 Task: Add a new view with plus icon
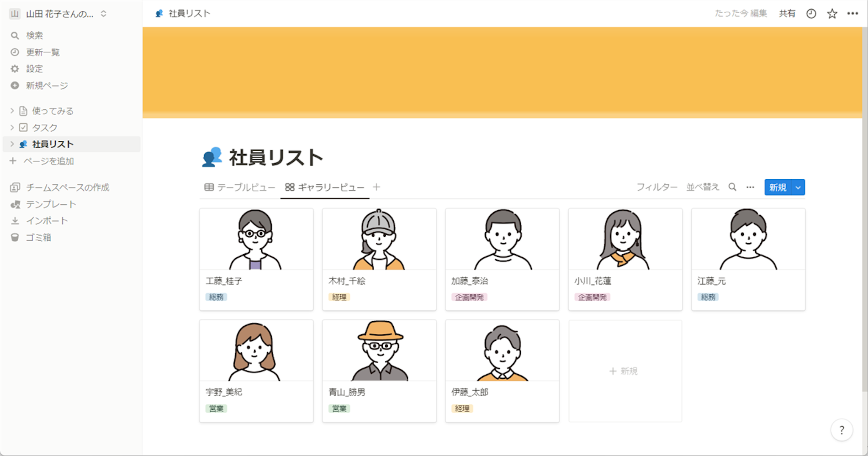pyautogui.click(x=376, y=187)
